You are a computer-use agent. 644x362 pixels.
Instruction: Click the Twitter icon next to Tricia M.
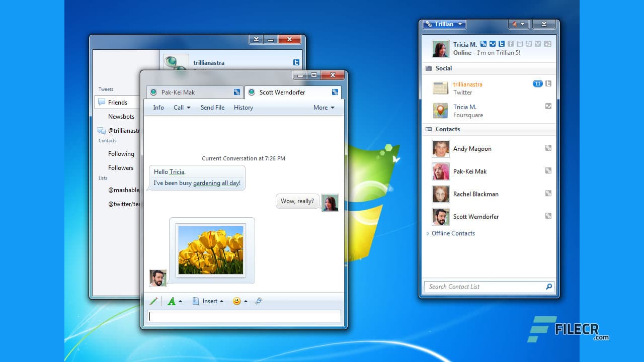502,44
